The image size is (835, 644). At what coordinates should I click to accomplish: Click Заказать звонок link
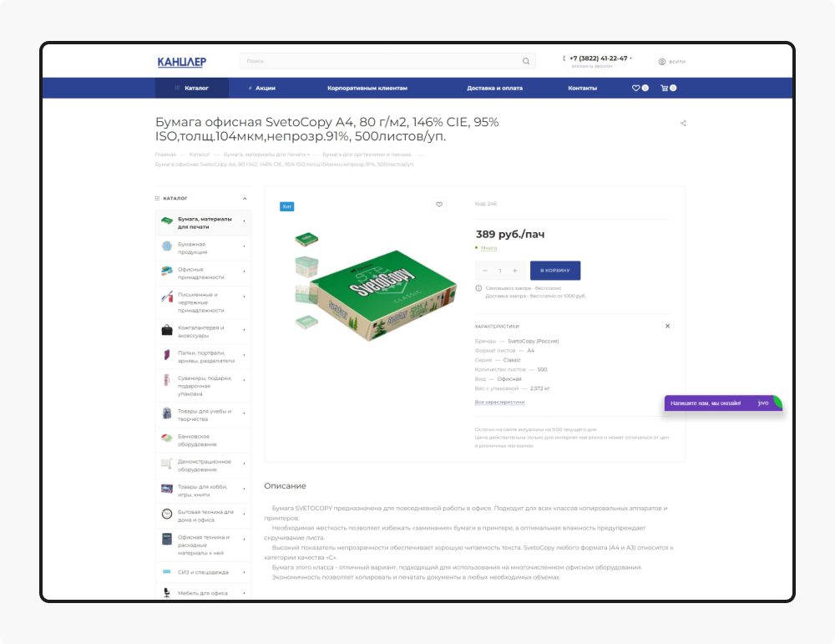coord(592,67)
